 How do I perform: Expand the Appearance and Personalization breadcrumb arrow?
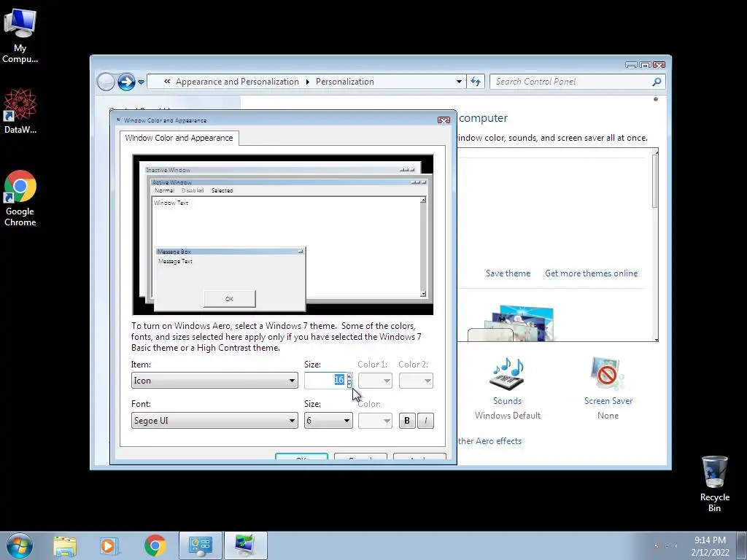point(307,82)
